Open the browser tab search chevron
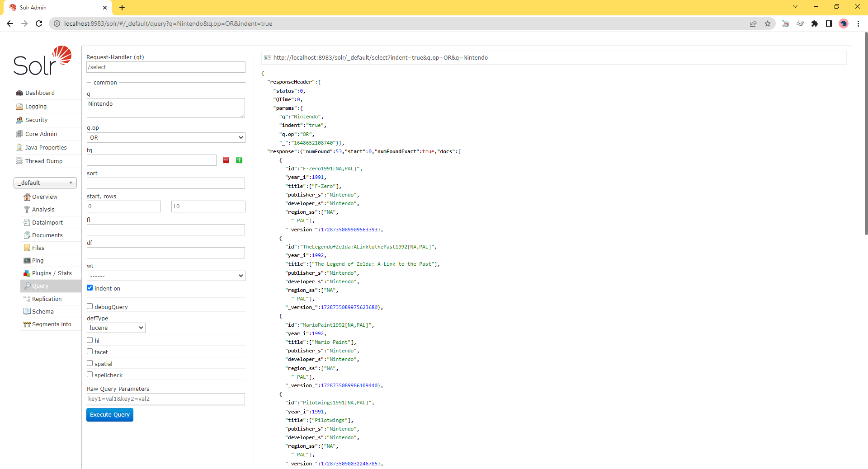 coord(795,7)
